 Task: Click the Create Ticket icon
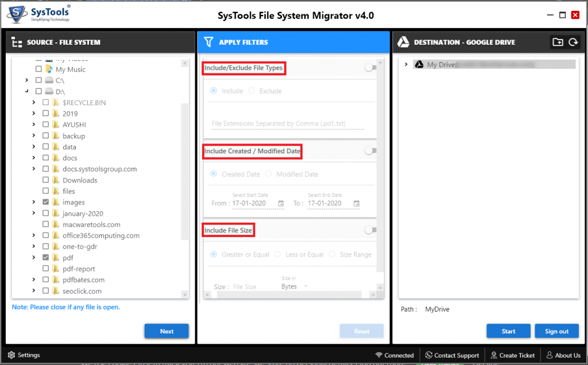(x=494, y=355)
